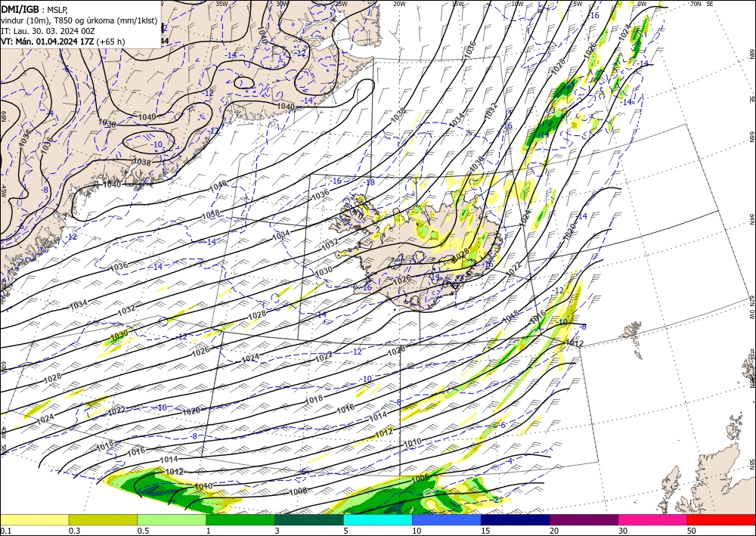Click the '1008' isobar label
756x536 pixels.
(298, 491)
